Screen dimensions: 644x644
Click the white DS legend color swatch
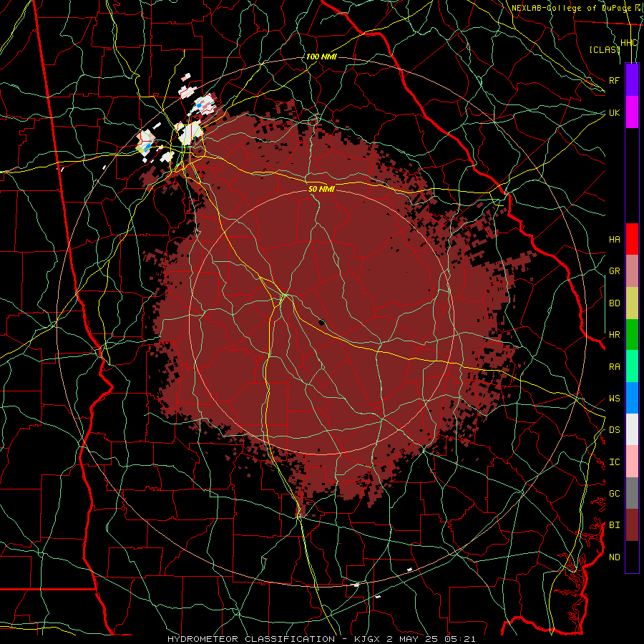coord(632,429)
